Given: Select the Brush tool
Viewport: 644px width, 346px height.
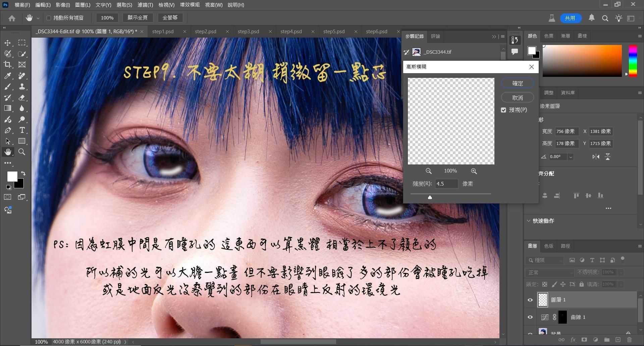Looking at the screenshot, I should pos(8,87).
